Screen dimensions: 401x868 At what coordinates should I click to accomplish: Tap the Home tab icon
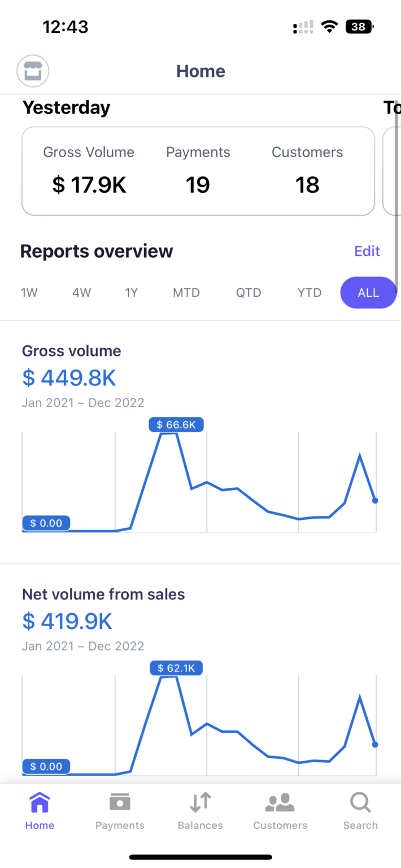coord(40,802)
